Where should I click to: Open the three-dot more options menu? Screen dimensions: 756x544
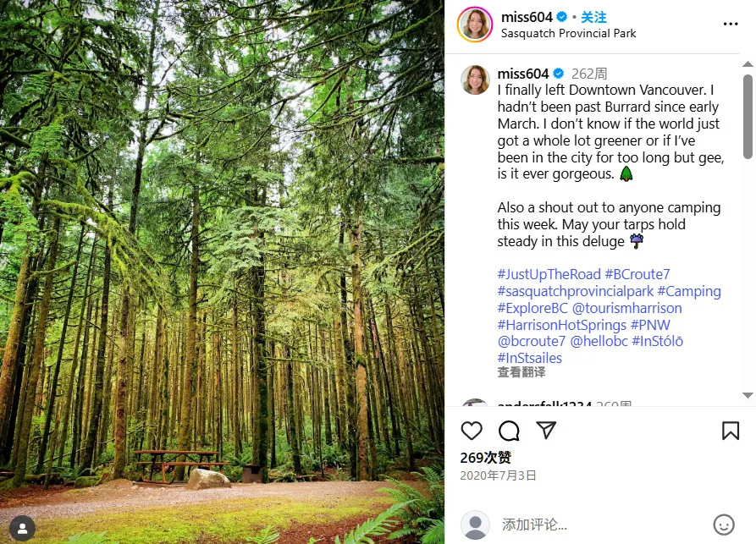[x=730, y=24]
